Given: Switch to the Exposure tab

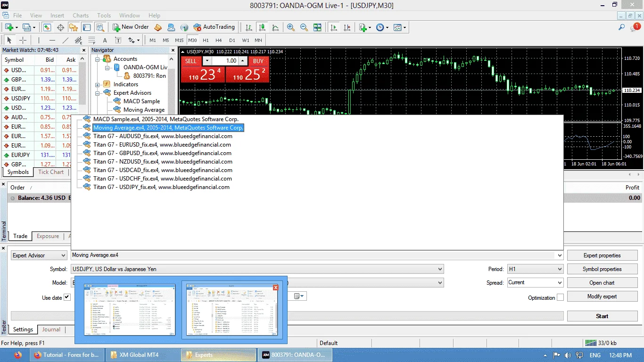Looking at the screenshot, I should click(48, 236).
